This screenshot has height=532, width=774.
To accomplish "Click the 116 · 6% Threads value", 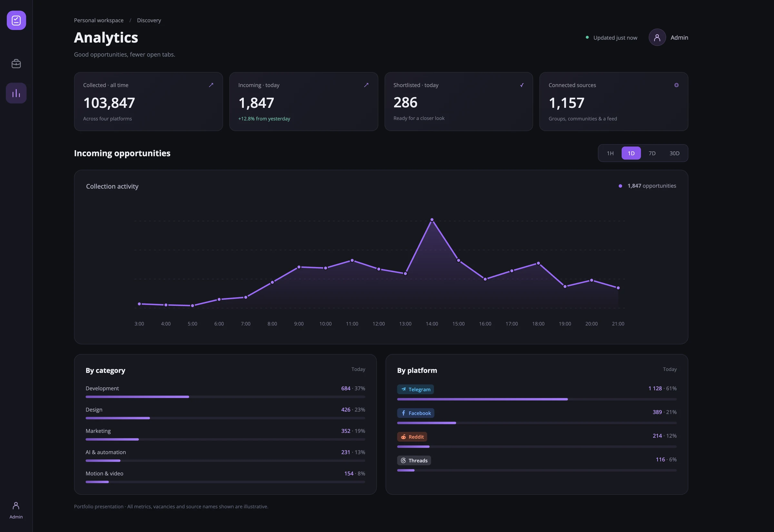I will click(x=666, y=459).
